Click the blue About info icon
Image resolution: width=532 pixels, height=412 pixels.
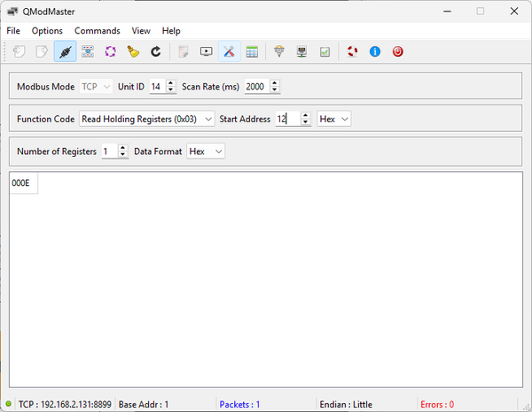[374, 51]
